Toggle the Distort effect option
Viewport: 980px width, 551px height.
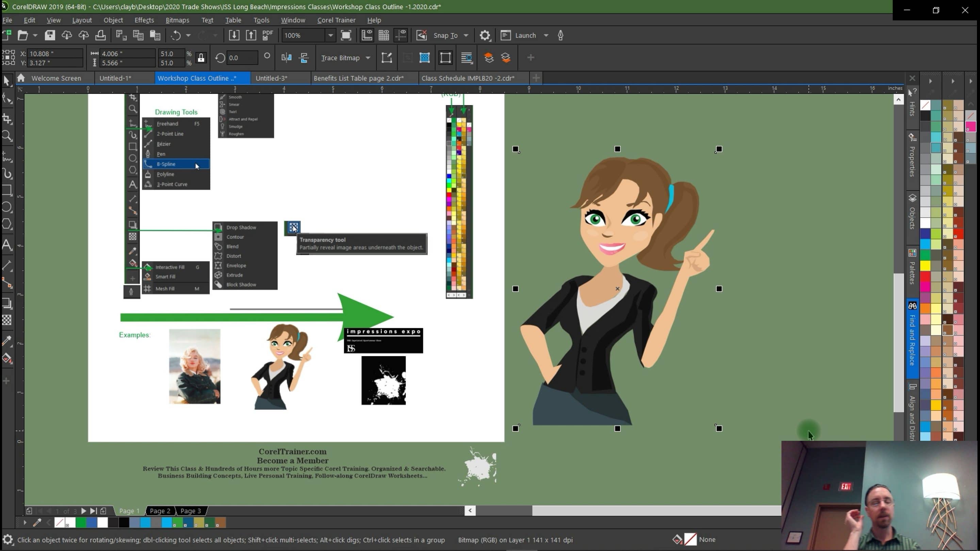[x=234, y=256]
